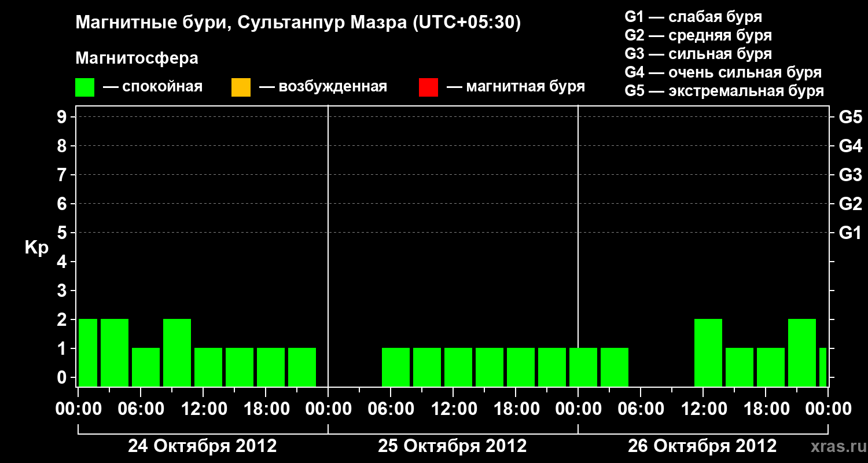
Task: Click the orange 'возбужденная' legend swatch
Action: (x=241, y=87)
